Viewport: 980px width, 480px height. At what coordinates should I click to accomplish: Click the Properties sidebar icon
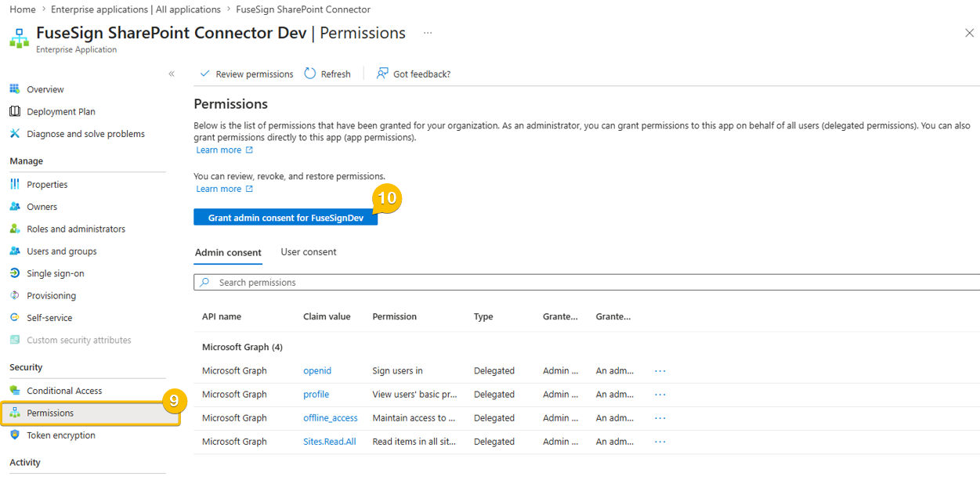click(x=14, y=184)
